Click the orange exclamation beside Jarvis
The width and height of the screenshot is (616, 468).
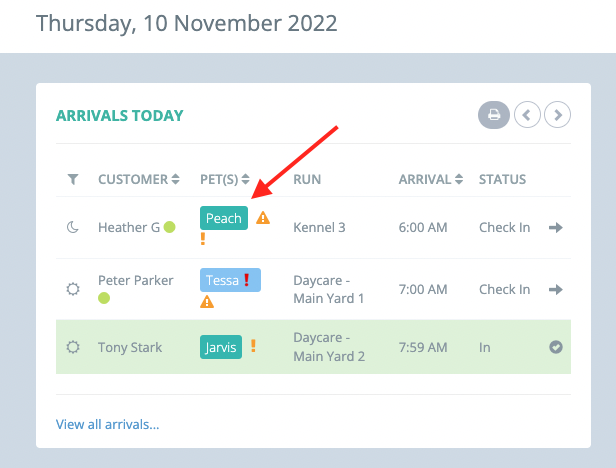253,346
